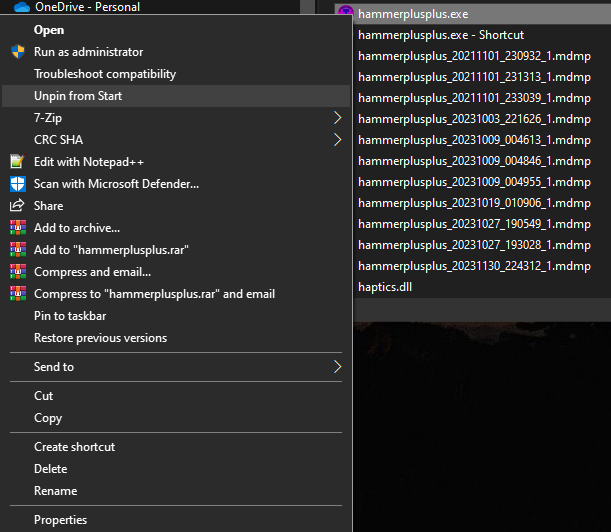Viewport: 611px width, 532px height.
Task: Select hammerplusplus_20211101_231313_1.mdmp
Action: pyautogui.click(x=474, y=77)
